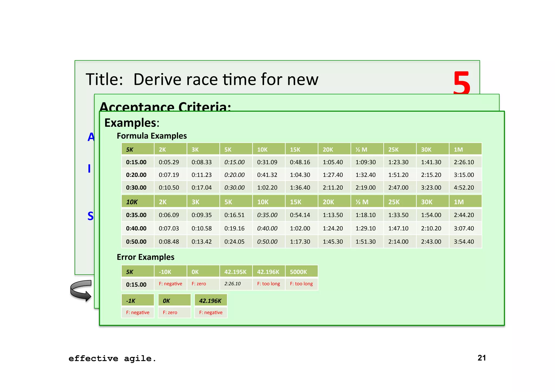Select the 1:29.10 value

tap(366, 228)
